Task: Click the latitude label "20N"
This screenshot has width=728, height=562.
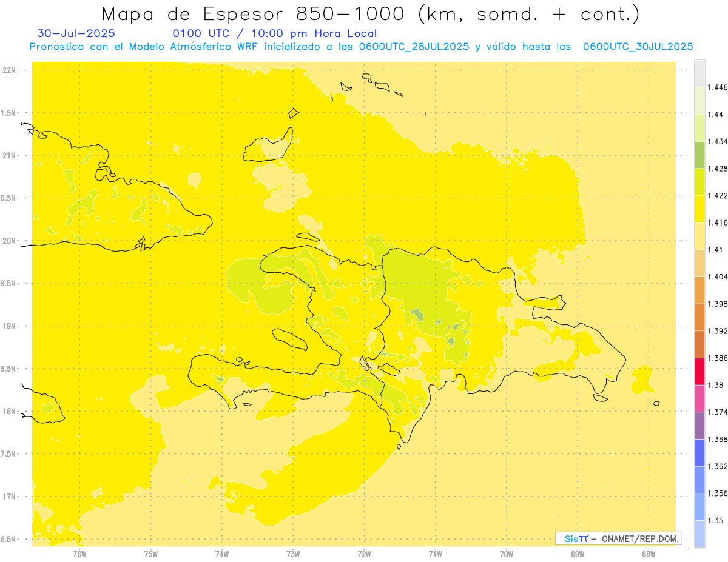Action: tap(9, 241)
